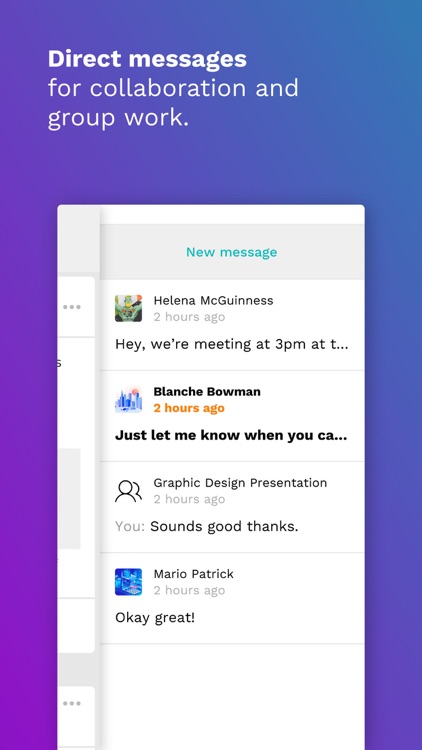Viewport: 422px width, 750px height.
Task: Select 'Okay great!' message preview
Action: [x=155, y=618]
